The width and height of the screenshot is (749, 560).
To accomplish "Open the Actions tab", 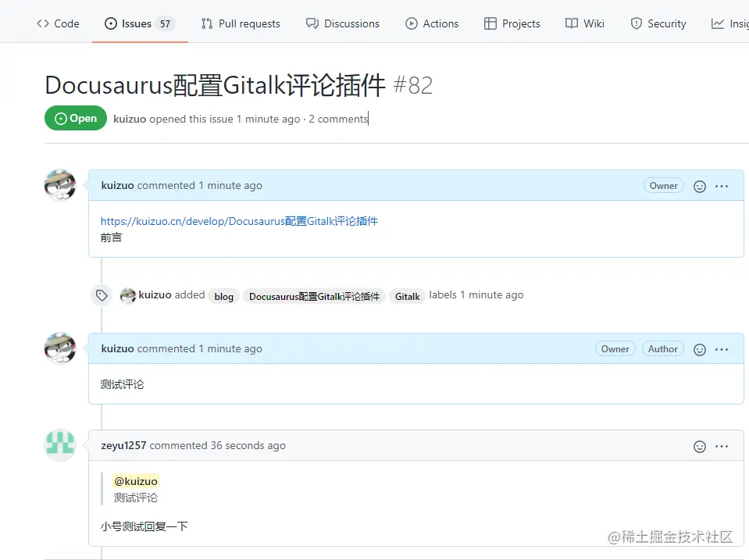I will pos(432,23).
